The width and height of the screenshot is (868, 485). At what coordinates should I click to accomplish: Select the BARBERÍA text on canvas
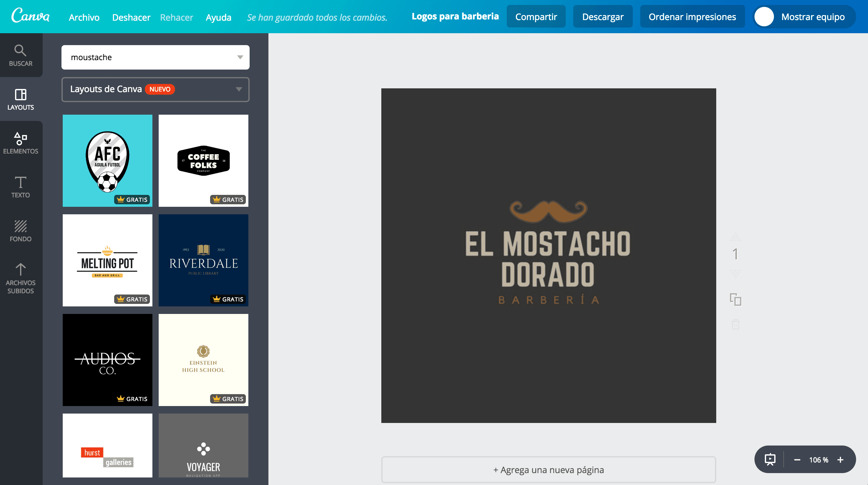[548, 299]
